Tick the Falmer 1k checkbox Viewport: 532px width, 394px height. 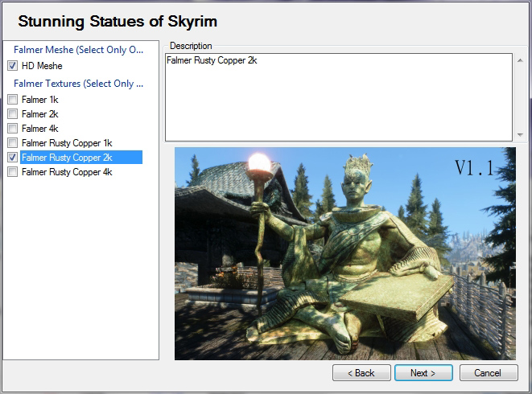(x=13, y=100)
